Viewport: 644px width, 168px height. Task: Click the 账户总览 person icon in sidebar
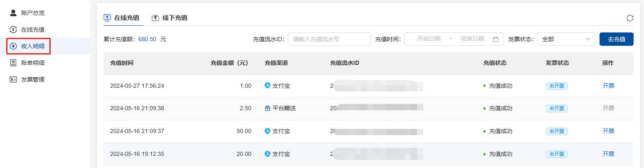pyautogui.click(x=13, y=13)
